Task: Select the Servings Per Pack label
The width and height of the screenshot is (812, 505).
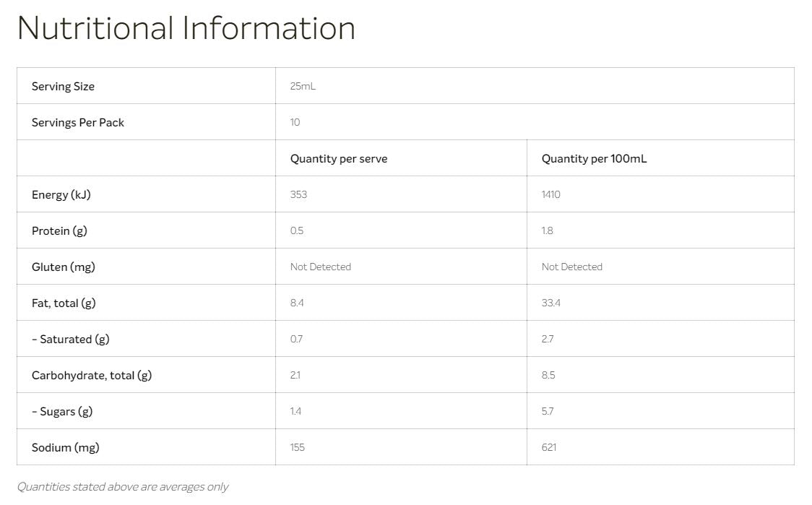Action: [x=78, y=122]
